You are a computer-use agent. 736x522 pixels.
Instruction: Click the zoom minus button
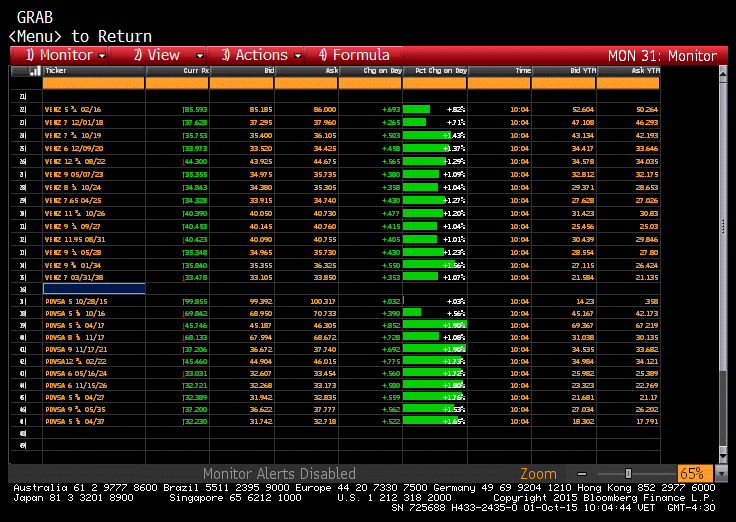(582, 474)
